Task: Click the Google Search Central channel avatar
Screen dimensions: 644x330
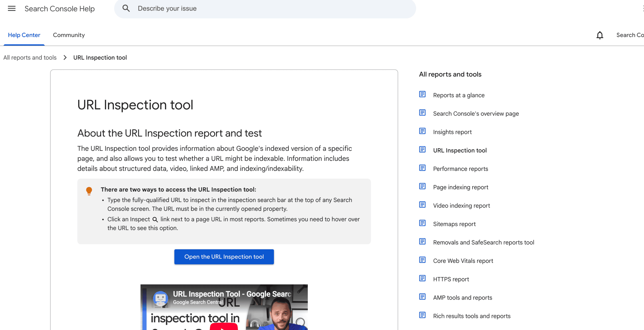Action: (x=160, y=298)
